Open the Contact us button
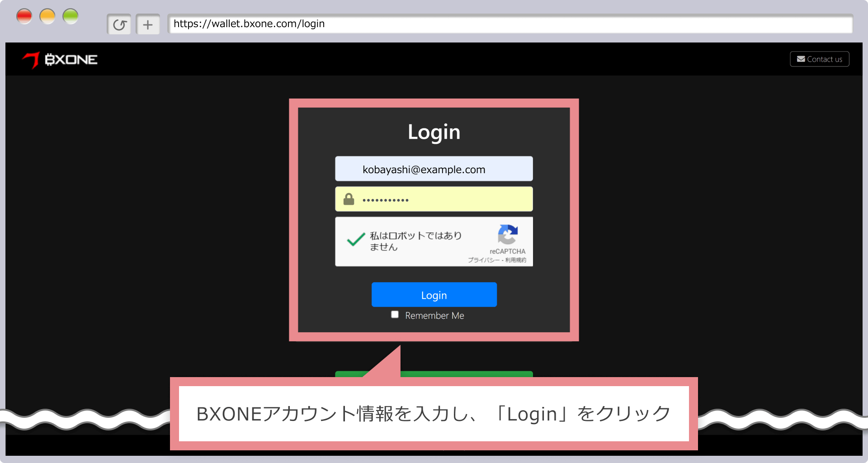 coord(819,59)
